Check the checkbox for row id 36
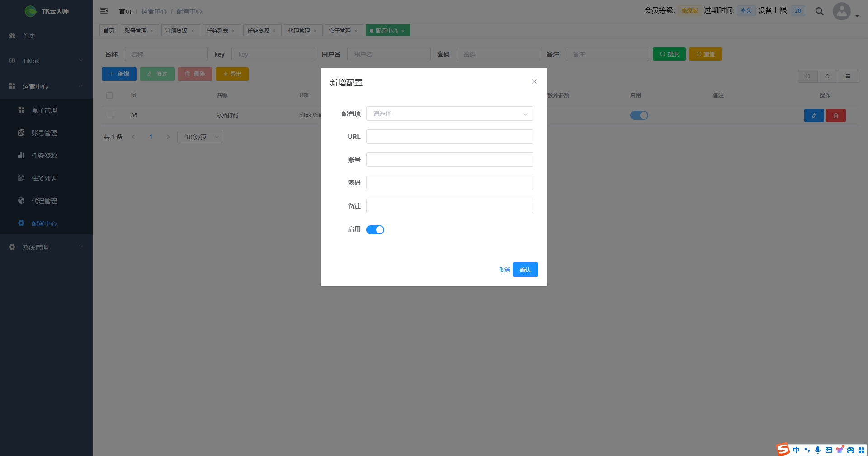Screen dimensions: 868x456 click(111, 115)
